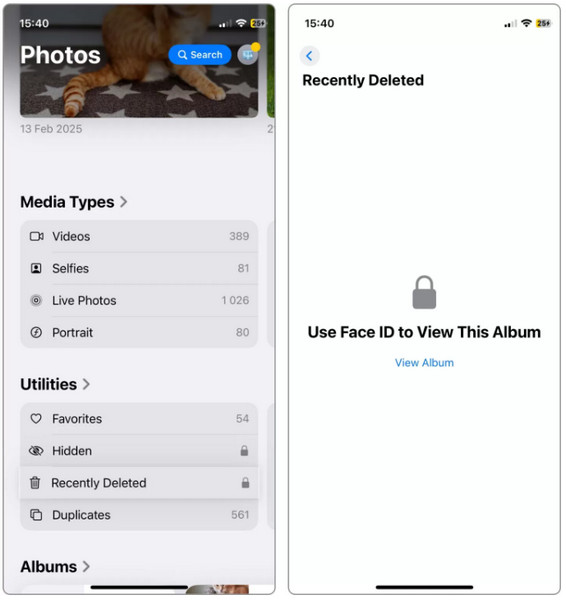Tap the lock next to Hidden
The width and height of the screenshot is (566, 600).
point(244,451)
